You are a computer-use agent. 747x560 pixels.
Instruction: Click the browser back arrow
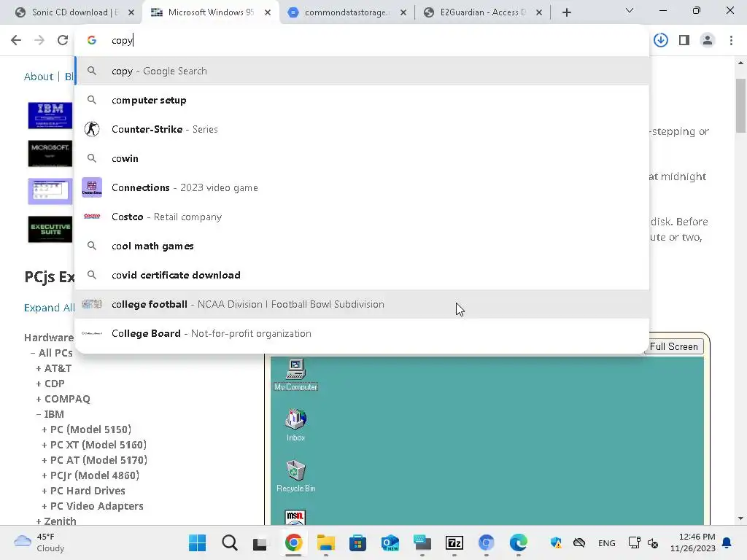coord(16,41)
